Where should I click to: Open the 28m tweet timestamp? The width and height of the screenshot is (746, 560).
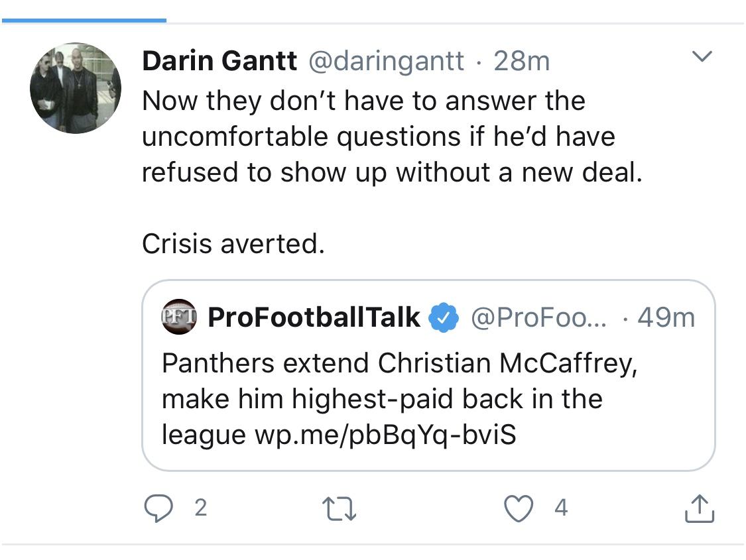coord(521,62)
